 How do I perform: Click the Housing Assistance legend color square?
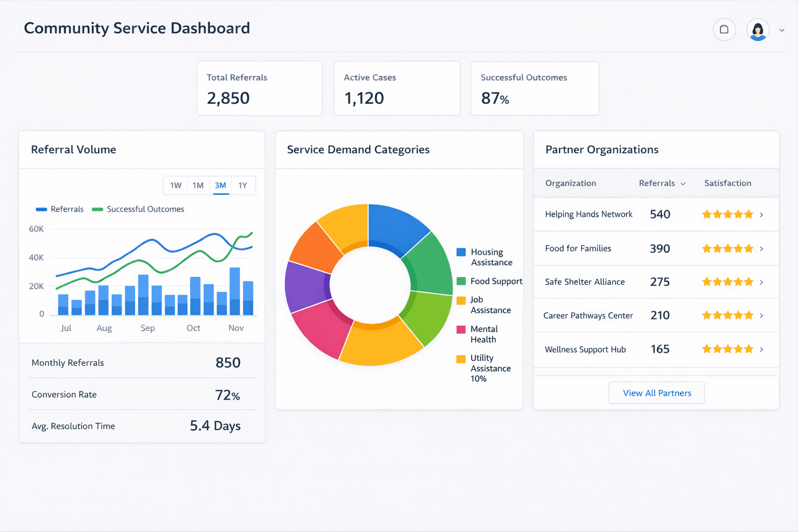(x=460, y=252)
